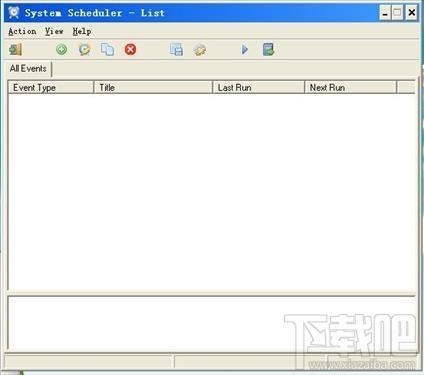Click the save list floppy icon
The width and height of the screenshot is (424, 375).
click(x=176, y=50)
